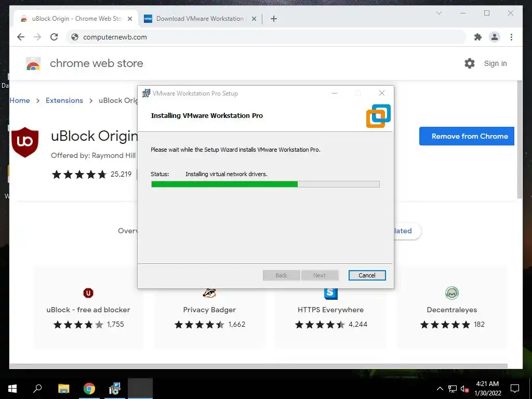This screenshot has height=399, width=532.
Task: Open the Chrome profile avatar icon
Action: [x=495, y=37]
